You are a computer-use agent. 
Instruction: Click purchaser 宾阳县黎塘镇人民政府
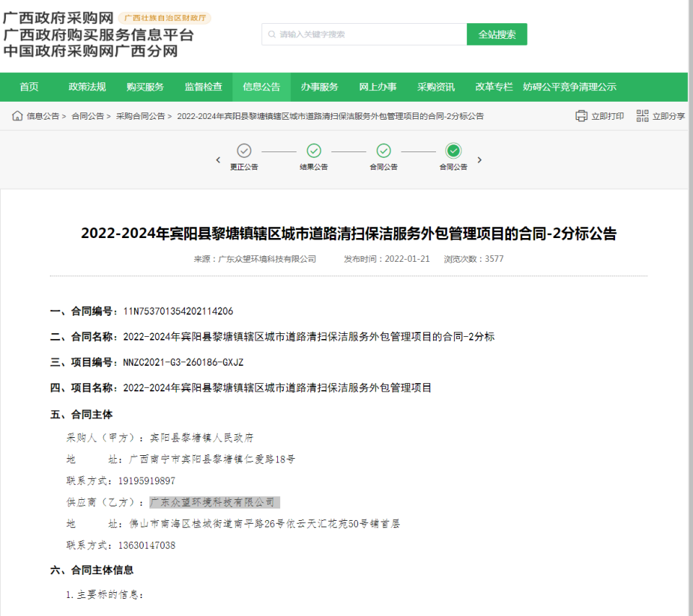(x=201, y=438)
